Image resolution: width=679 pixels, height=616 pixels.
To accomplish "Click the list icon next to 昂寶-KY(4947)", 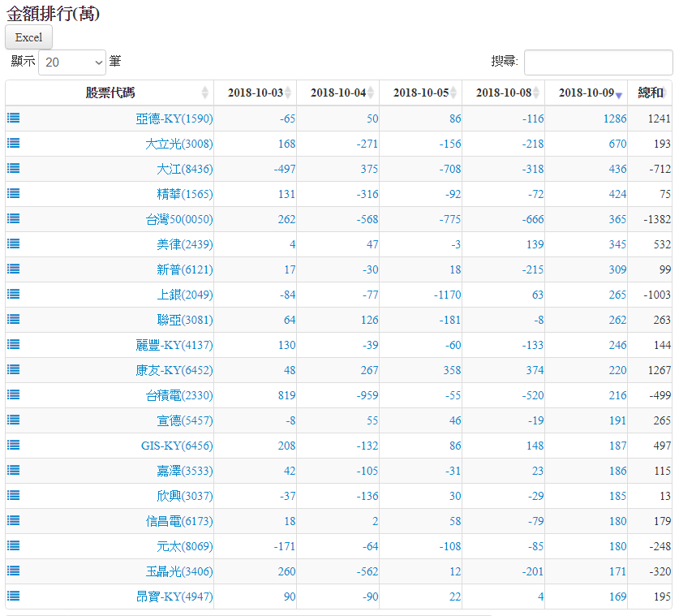I will pos(13,597).
